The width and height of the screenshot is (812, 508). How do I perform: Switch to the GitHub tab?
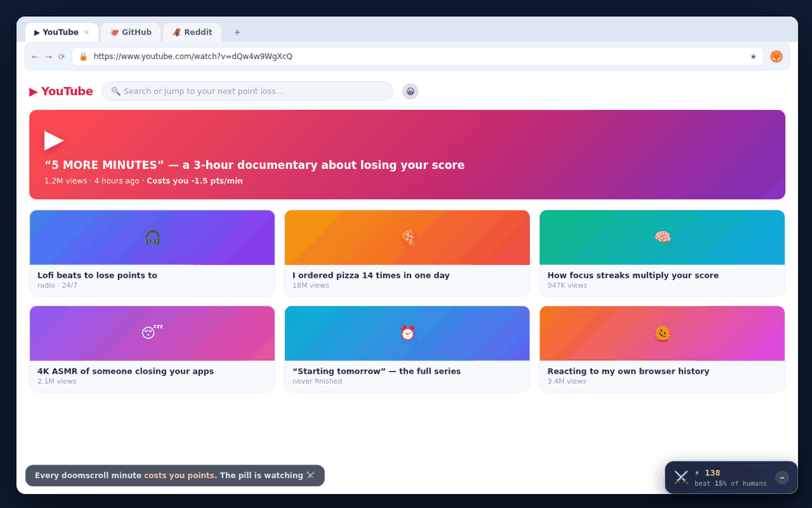coord(131,32)
